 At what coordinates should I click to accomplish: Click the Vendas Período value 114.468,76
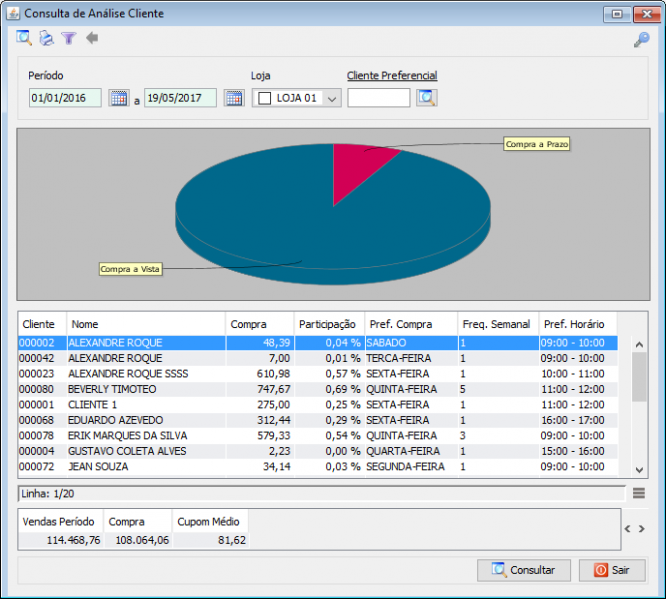61,540
